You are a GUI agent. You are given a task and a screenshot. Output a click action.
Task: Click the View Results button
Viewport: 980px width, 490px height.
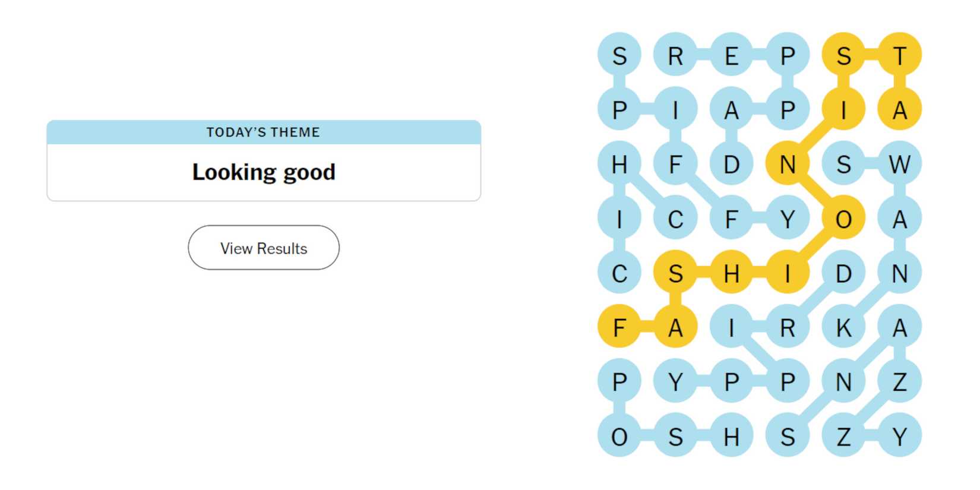pos(263,248)
